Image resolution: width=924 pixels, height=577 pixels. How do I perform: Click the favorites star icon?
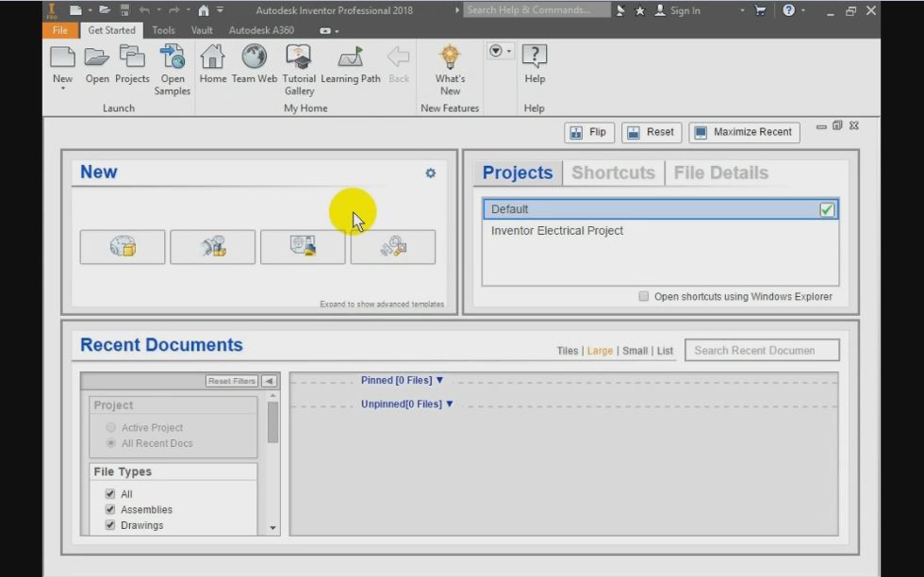tap(639, 10)
